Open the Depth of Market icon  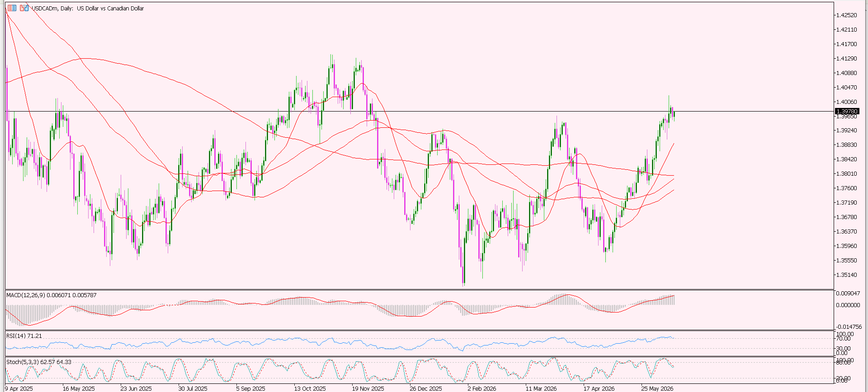point(12,8)
